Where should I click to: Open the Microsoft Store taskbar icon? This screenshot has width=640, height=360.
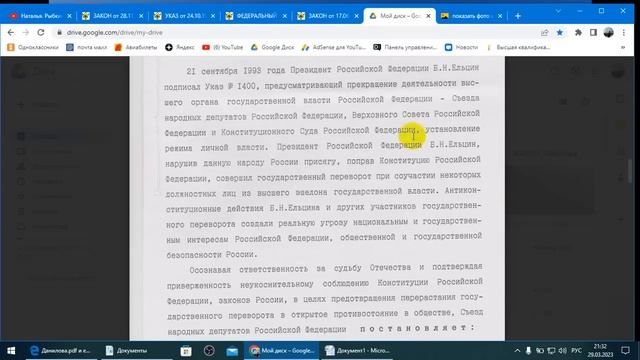(x=186, y=351)
